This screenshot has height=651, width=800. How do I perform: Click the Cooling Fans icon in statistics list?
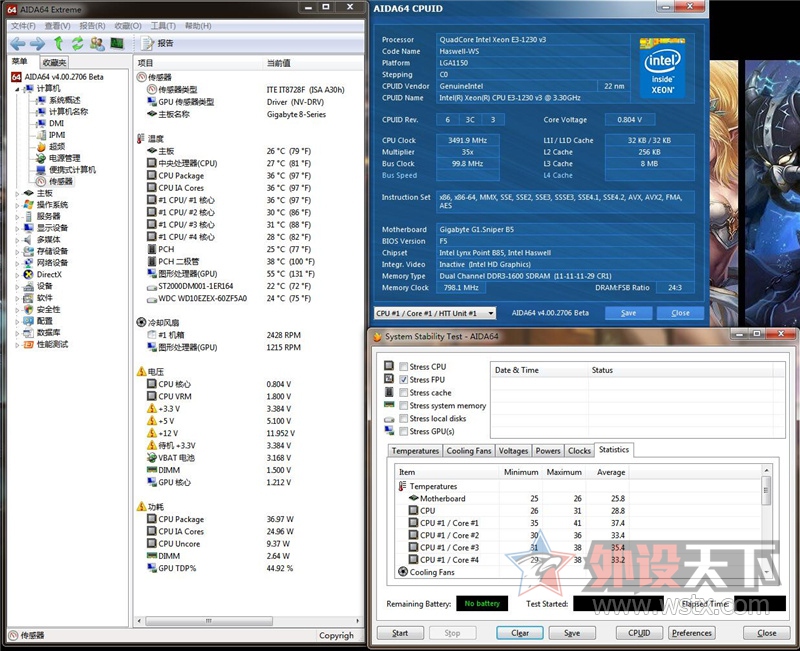click(x=403, y=572)
